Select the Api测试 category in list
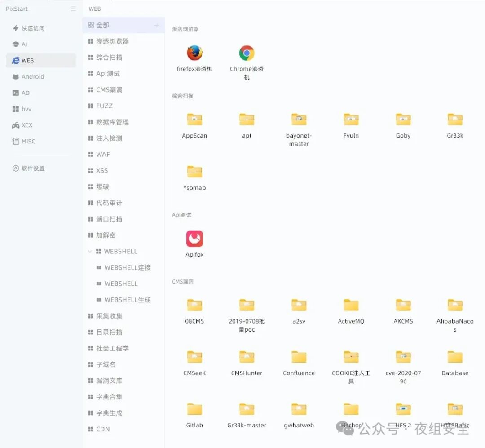This screenshot has height=448, width=485. (x=124, y=73)
